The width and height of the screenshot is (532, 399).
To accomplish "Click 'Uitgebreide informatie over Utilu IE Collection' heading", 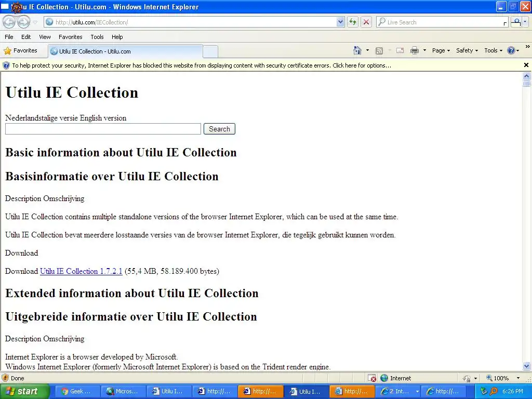I will pyautogui.click(x=131, y=316).
